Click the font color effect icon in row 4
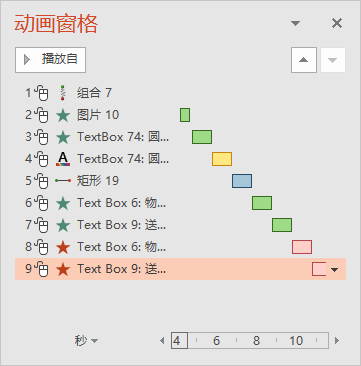This screenshot has height=366, width=361. coord(63,159)
